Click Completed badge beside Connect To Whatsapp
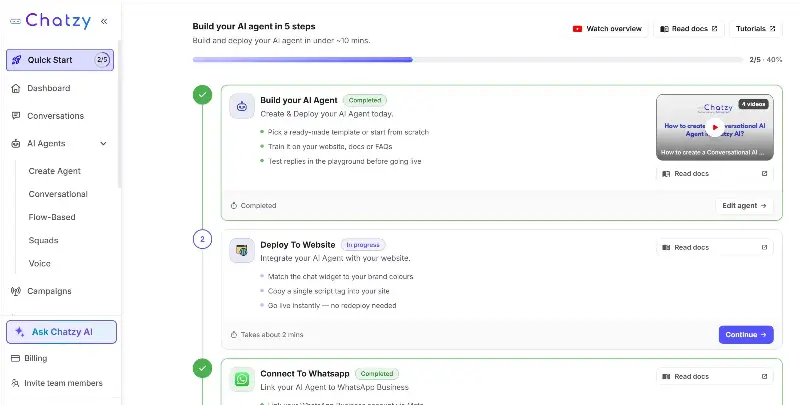 377,374
